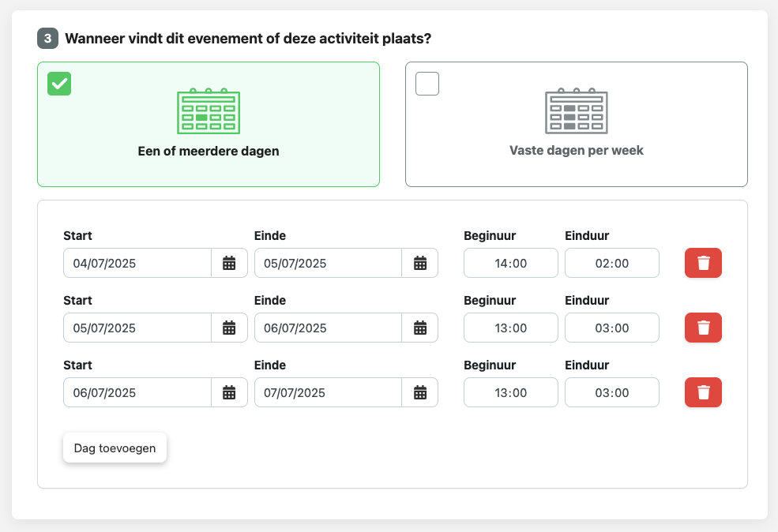Edit the 07/07/2025 Einde date field

tap(328, 393)
